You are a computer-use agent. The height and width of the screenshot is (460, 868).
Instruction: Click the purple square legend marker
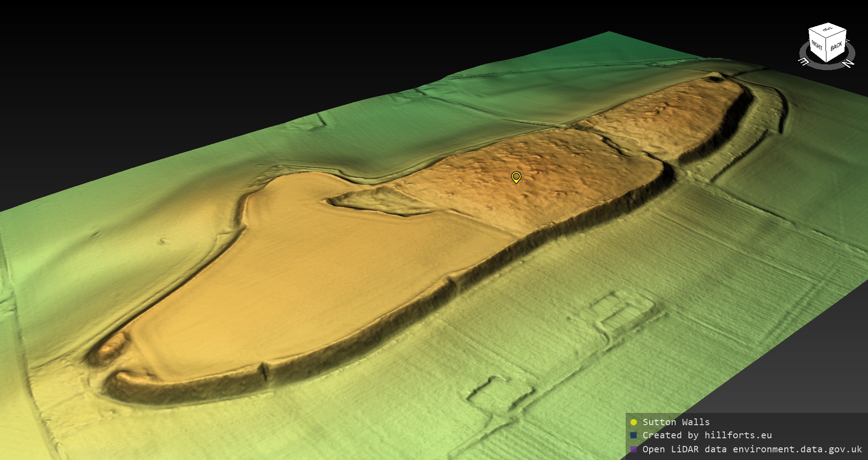[x=633, y=450]
